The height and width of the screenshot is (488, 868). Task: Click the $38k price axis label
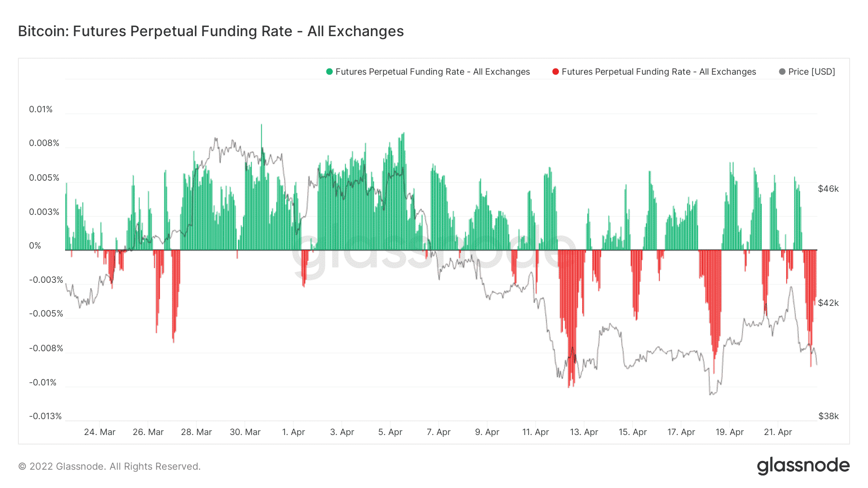828,416
